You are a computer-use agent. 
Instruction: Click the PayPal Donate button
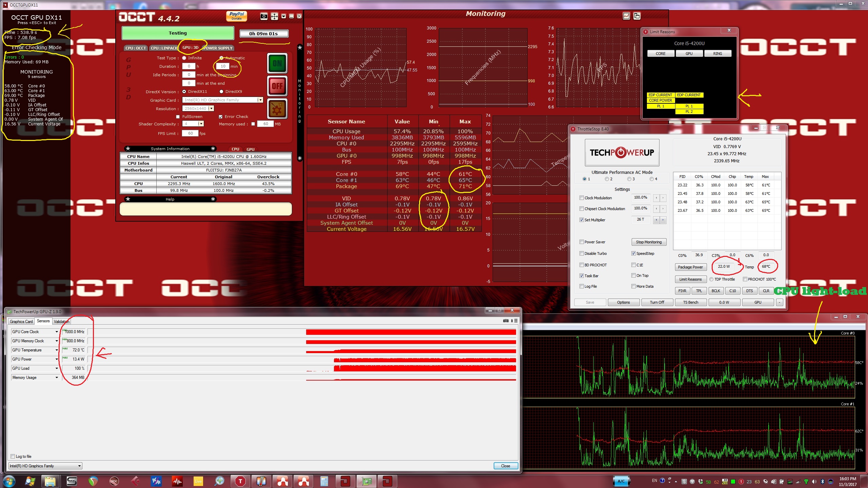pos(236,16)
